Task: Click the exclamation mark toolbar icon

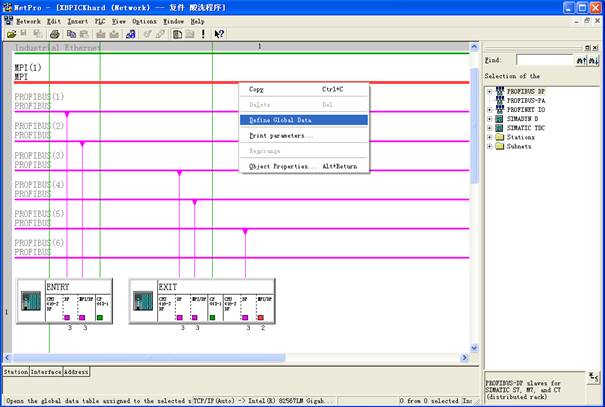Action: pos(203,34)
